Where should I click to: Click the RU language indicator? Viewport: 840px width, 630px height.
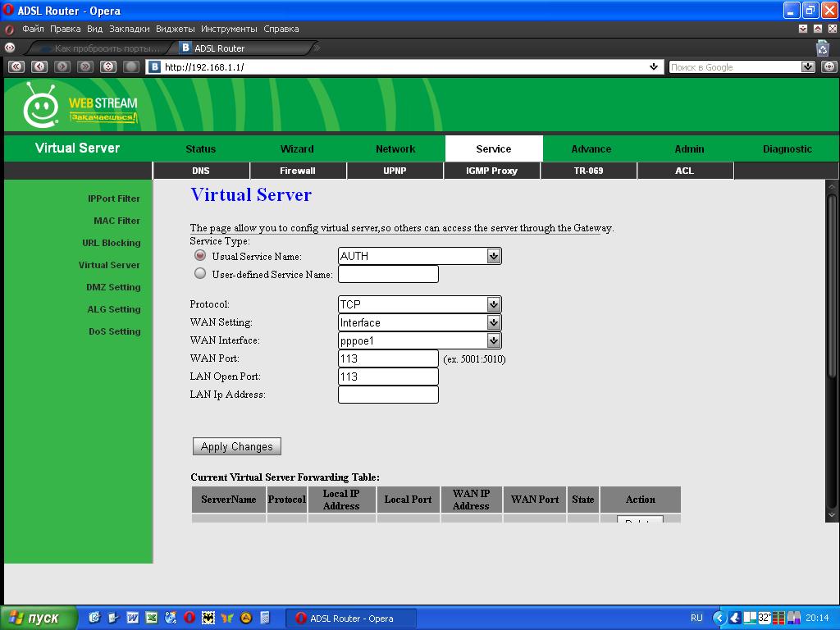696,618
